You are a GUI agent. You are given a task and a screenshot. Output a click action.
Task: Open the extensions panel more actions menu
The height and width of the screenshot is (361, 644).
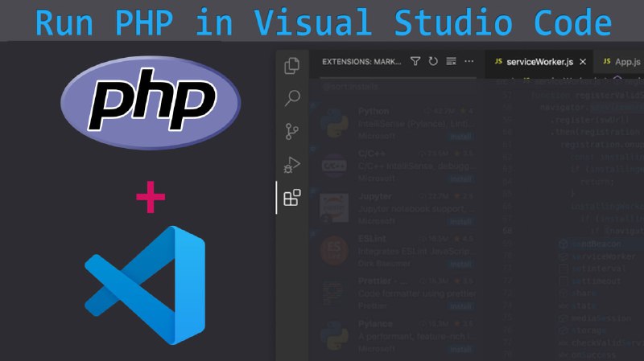click(469, 62)
